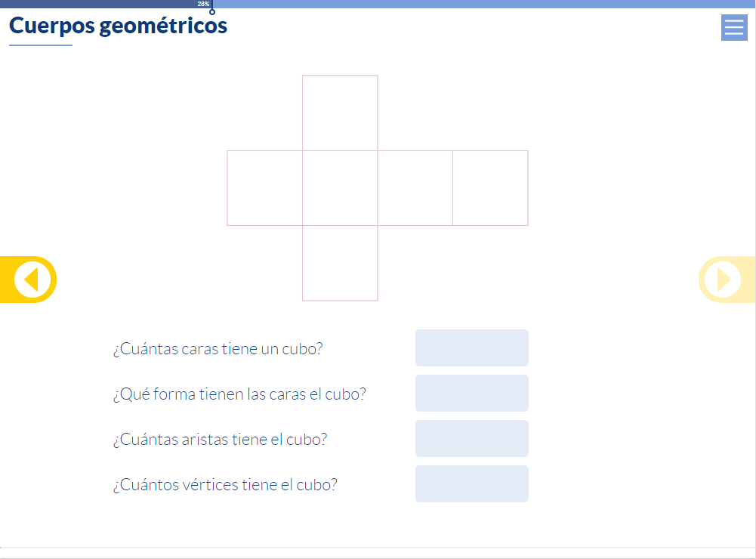Click the '¿Cuántos vértices tiene el cubo?' text
Viewport: 756px width, 559px height.
pyautogui.click(x=225, y=485)
